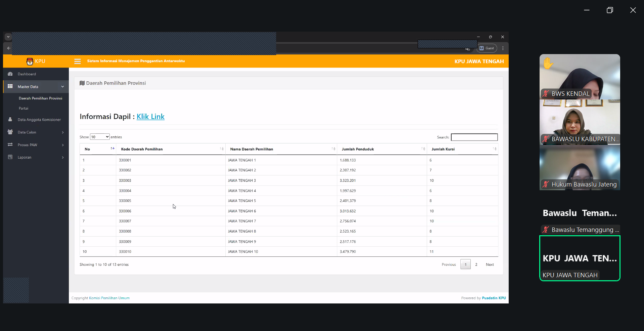Click the Previous page button
The width and height of the screenshot is (644, 331).
point(449,264)
